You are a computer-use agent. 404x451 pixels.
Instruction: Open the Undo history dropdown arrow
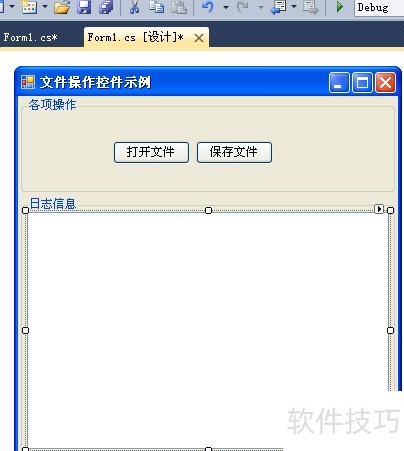(x=226, y=7)
